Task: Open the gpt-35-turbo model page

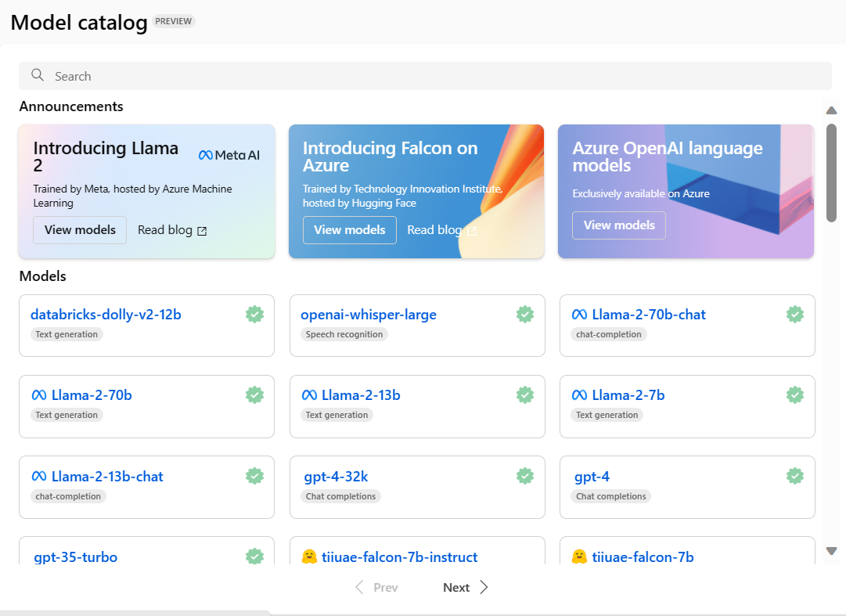Action: [77, 557]
